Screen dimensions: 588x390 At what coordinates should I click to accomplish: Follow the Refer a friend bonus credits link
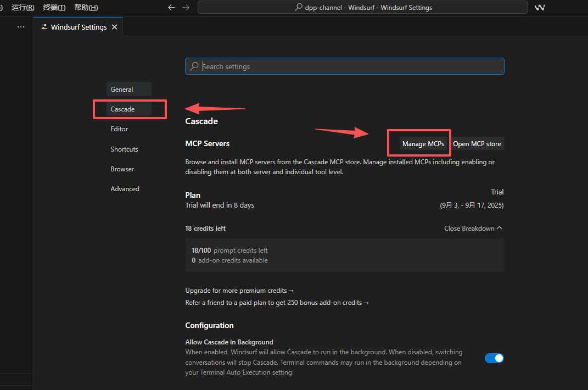coord(277,303)
